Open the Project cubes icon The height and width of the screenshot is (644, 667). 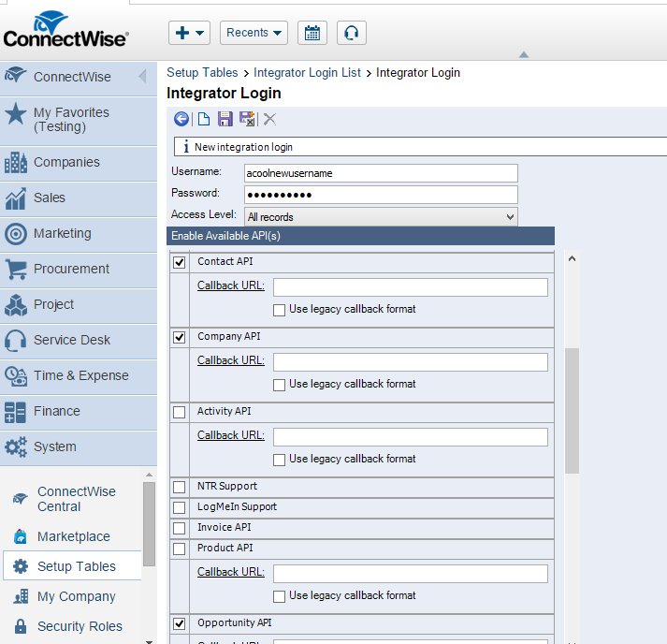(x=16, y=305)
